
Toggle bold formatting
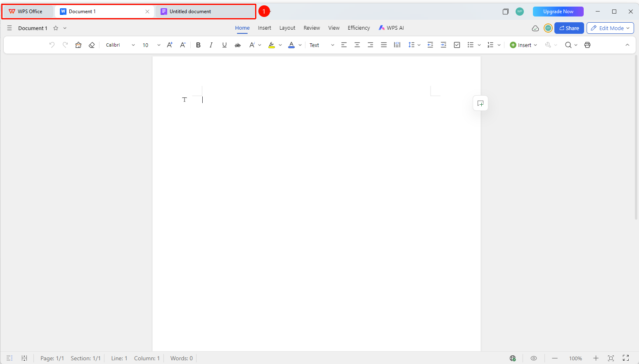pos(198,45)
